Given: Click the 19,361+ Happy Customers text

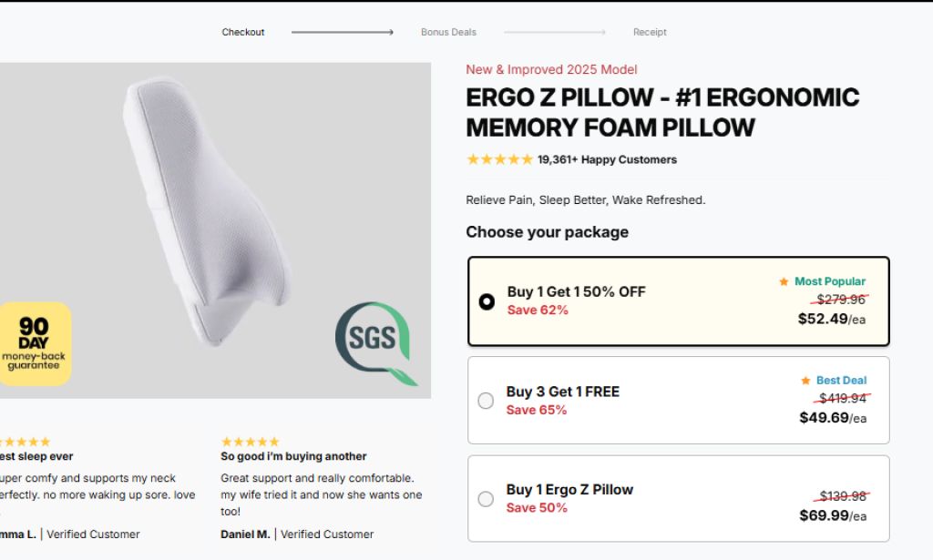Looking at the screenshot, I should 607,159.
